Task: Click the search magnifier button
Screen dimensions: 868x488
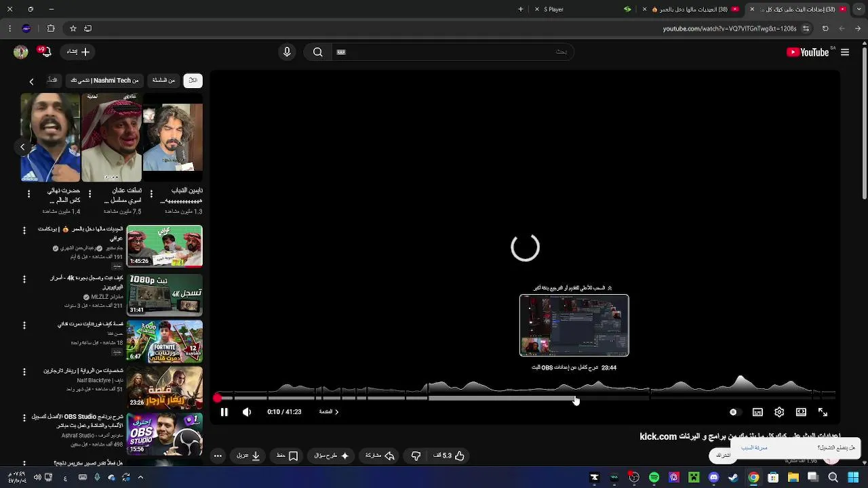Action: (x=317, y=52)
